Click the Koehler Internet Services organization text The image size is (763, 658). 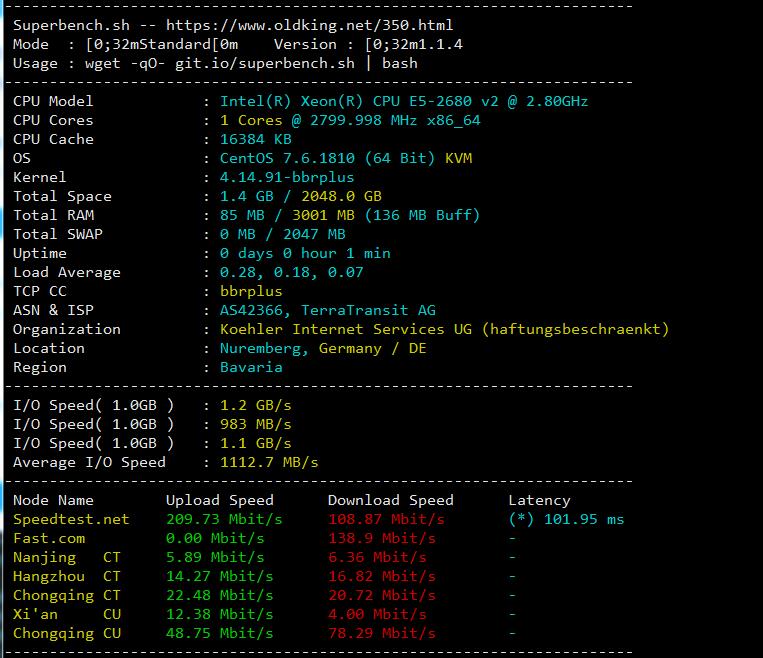[x=444, y=329]
